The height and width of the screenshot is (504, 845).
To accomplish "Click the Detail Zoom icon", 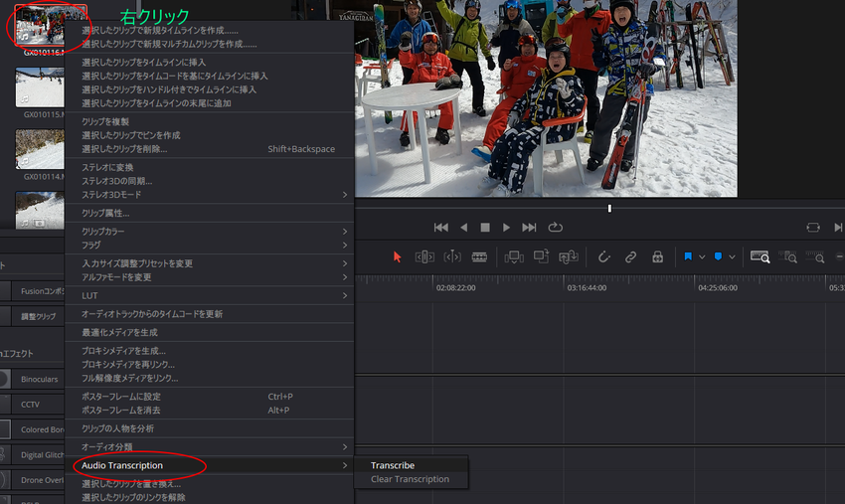I will pos(788,256).
